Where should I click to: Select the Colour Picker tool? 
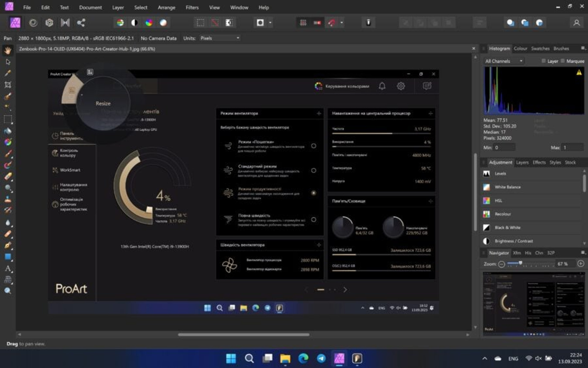tap(8, 73)
